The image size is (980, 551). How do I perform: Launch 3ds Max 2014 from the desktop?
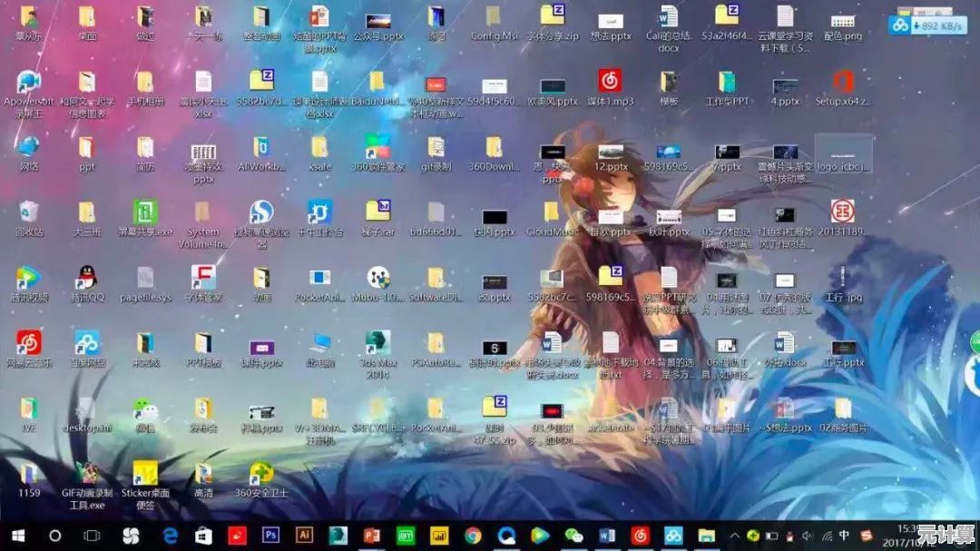click(x=377, y=343)
